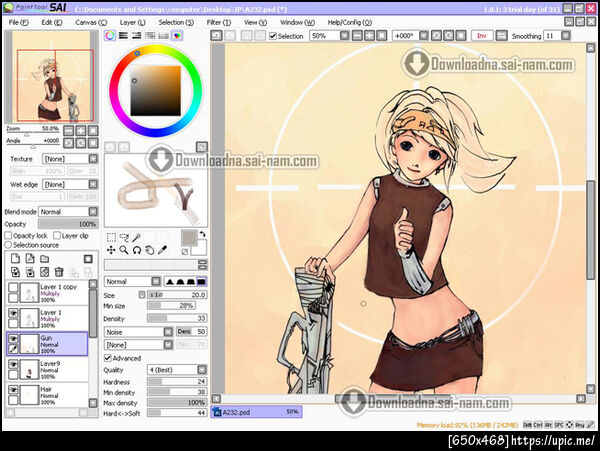Enable the Layer clip checkbox
600x451 pixels.
click(x=57, y=235)
